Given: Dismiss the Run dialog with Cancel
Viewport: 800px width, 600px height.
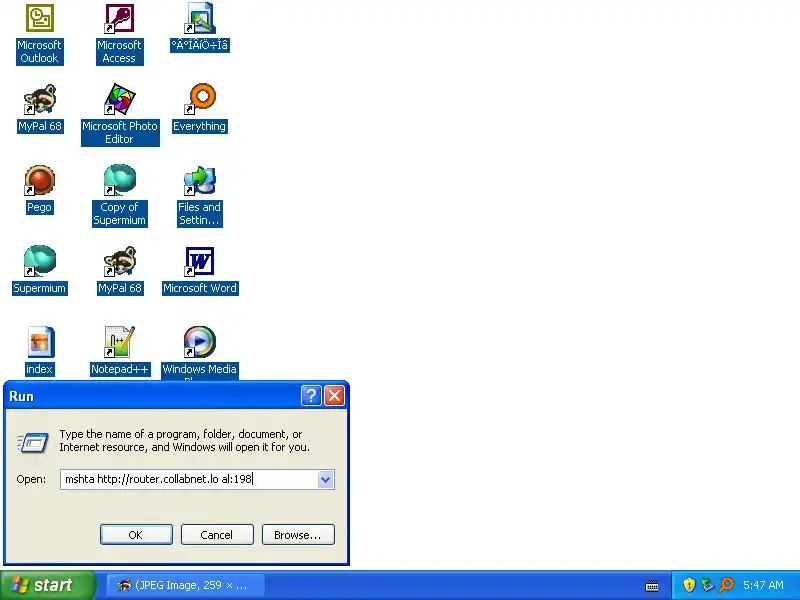Looking at the screenshot, I should (217, 535).
